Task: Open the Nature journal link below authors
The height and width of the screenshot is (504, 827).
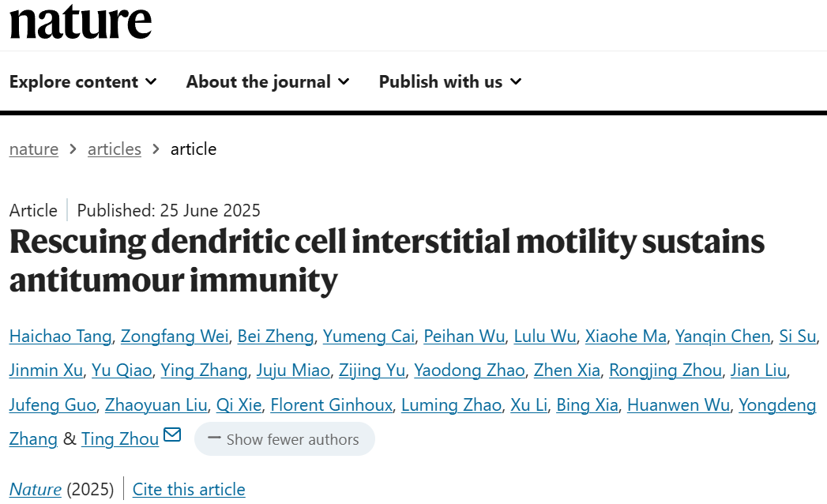Action: tap(36, 490)
